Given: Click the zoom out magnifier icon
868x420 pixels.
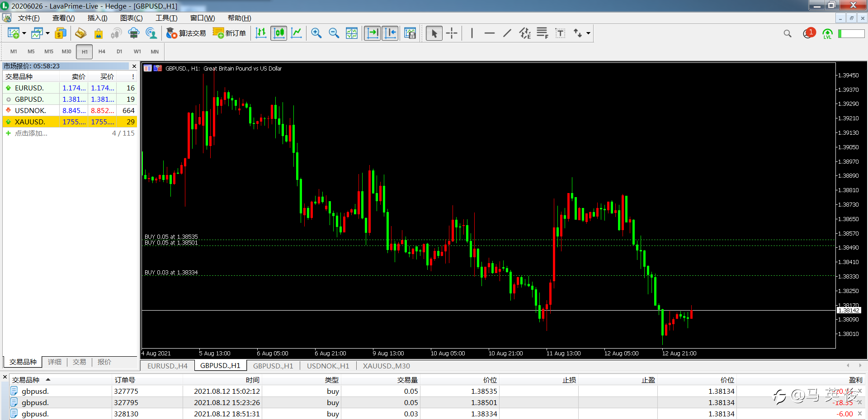Looking at the screenshot, I should pos(334,33).
